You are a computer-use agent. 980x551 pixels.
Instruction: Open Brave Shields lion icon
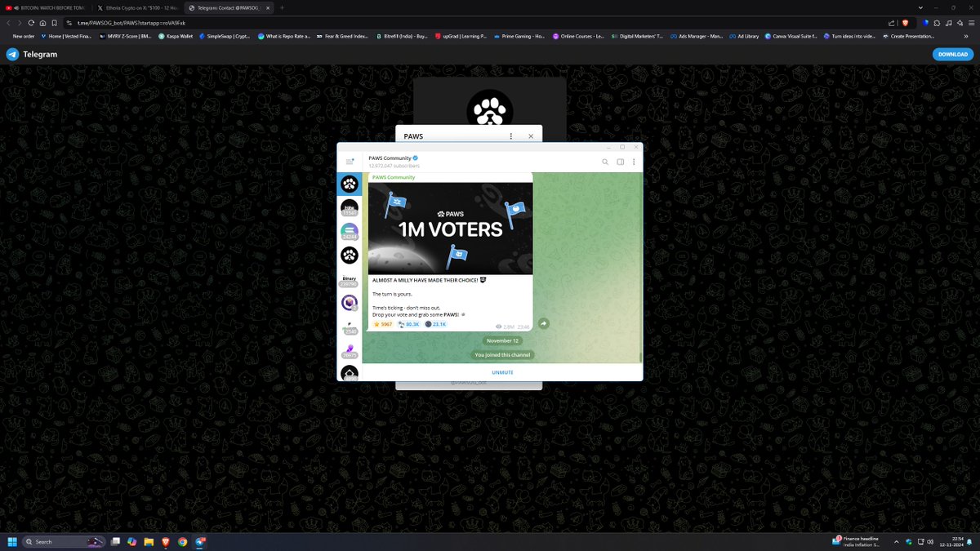(905, 23)
